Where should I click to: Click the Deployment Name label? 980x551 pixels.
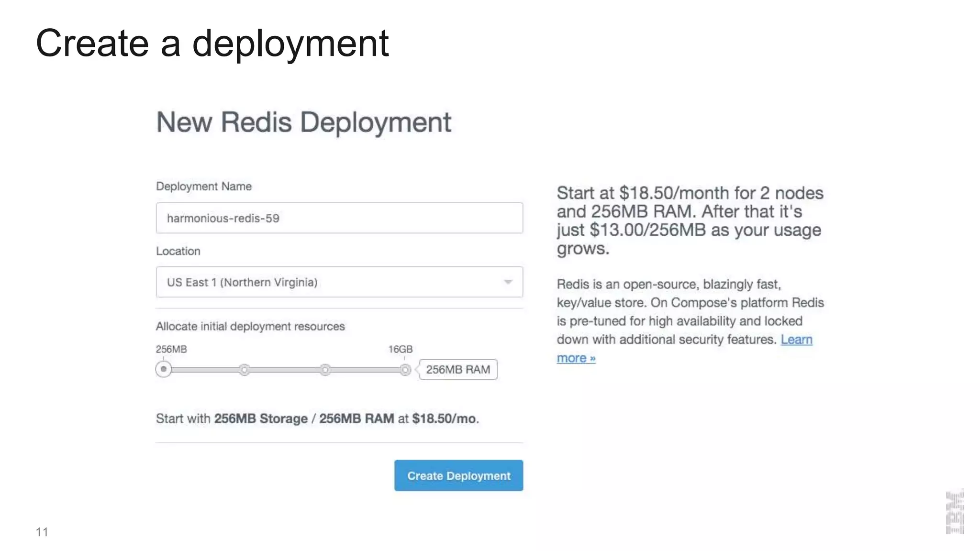[x=204, y=187]
